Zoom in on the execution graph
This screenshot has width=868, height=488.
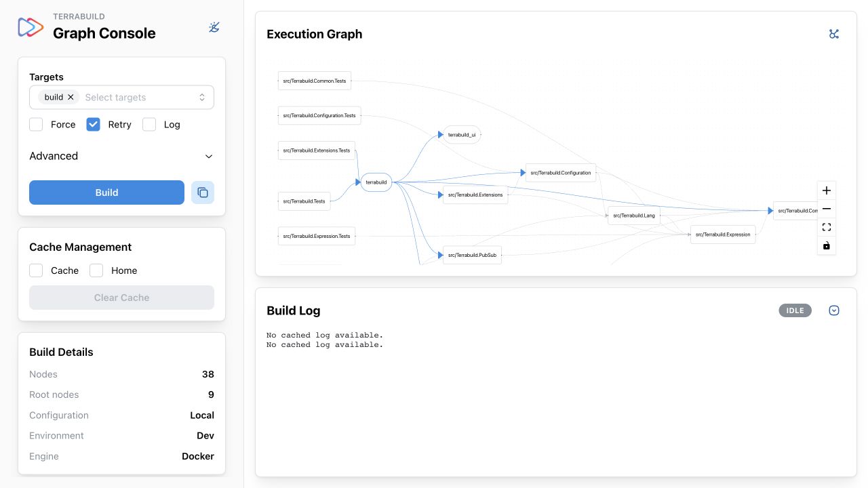coord(826,190)
